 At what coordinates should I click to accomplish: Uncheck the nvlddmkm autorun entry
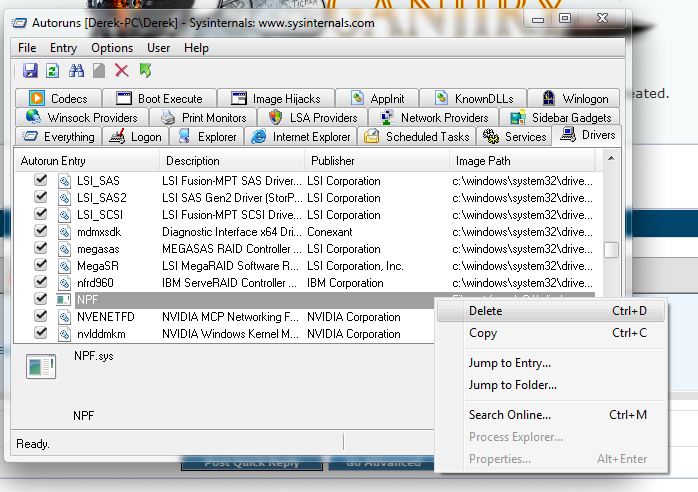[x=41, y=333]
